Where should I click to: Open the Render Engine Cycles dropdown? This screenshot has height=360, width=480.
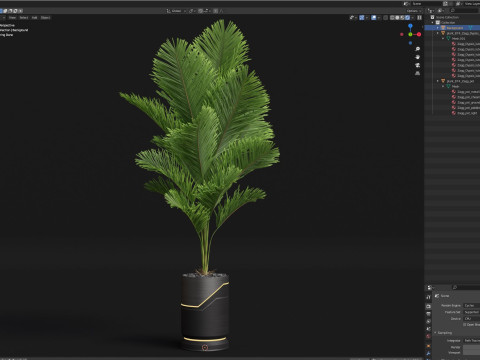click(x=471, y=305)
